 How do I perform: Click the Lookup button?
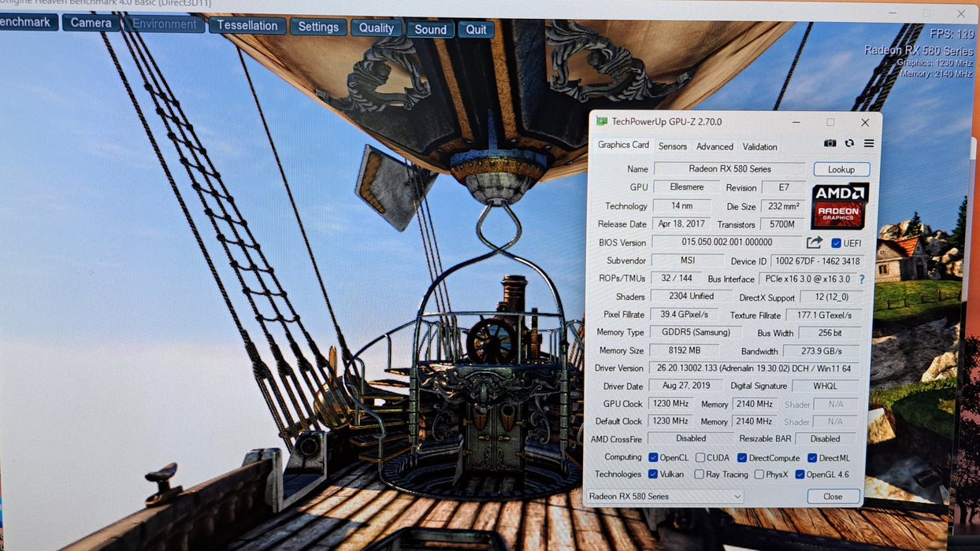click(841, 169)
